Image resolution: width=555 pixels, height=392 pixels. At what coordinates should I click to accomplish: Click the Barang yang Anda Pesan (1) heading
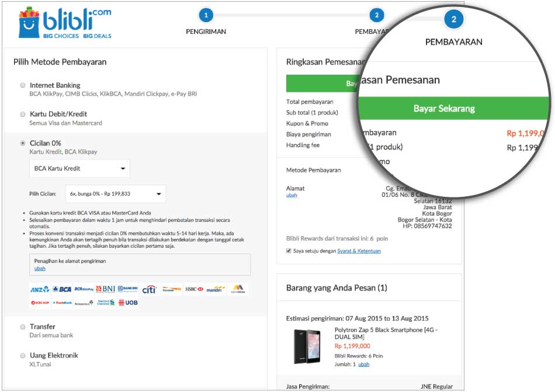pos(337,288)
